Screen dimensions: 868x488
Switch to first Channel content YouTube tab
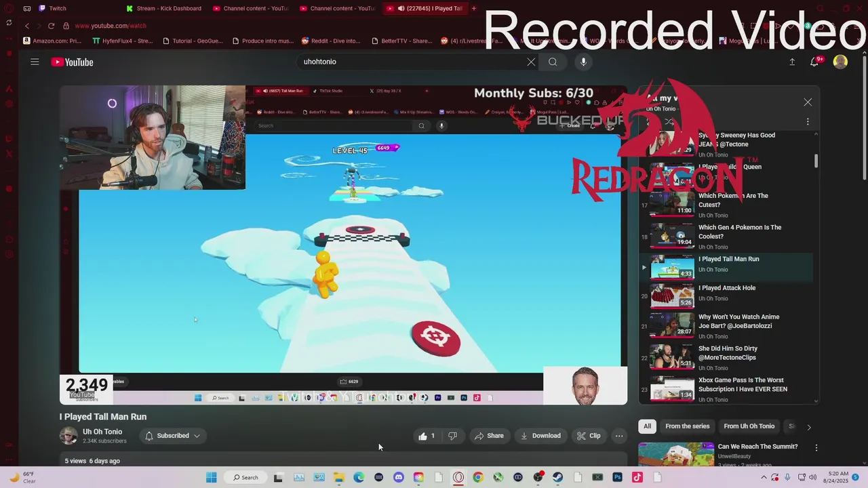(x=250, y=8)
